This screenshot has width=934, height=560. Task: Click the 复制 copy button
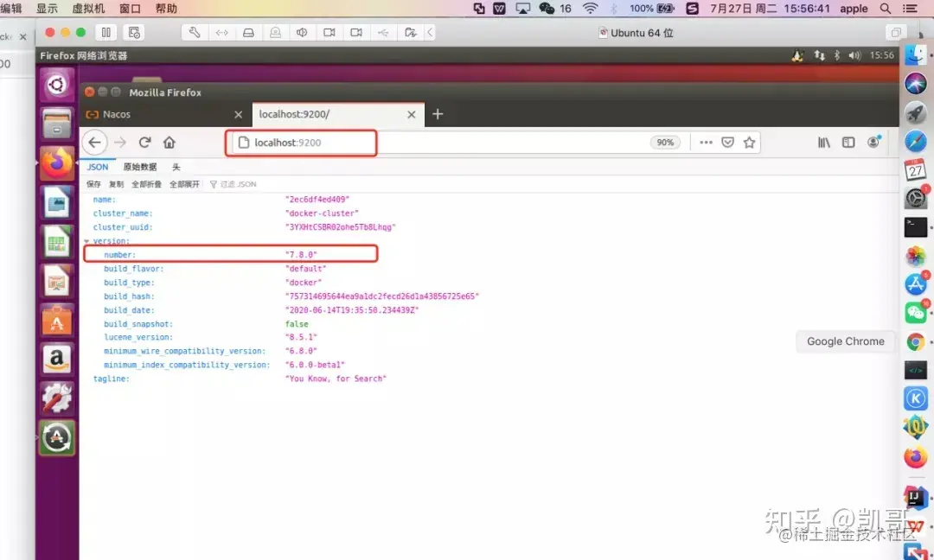pos(116,184)
